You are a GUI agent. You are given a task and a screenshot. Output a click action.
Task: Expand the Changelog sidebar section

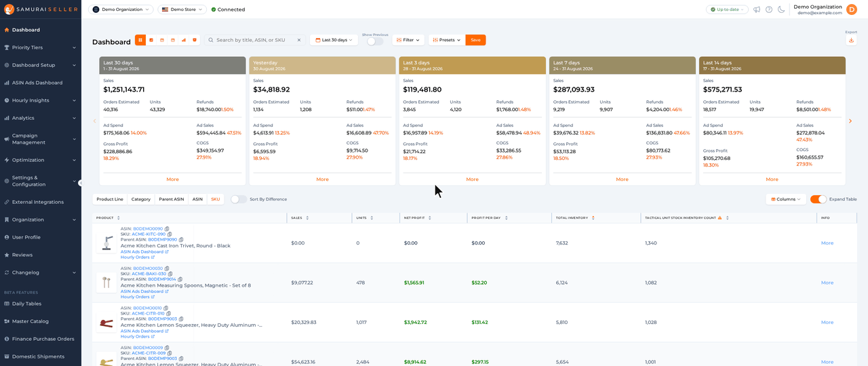pos(41,272)
